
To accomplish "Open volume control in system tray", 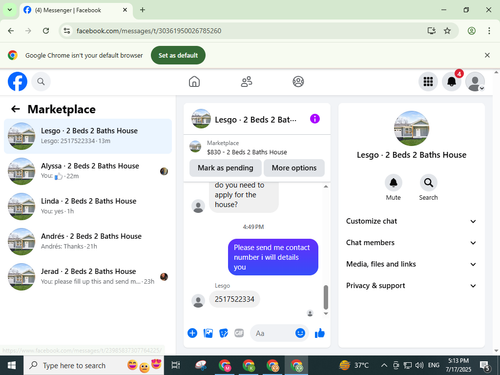I will [x=420, y=365].
